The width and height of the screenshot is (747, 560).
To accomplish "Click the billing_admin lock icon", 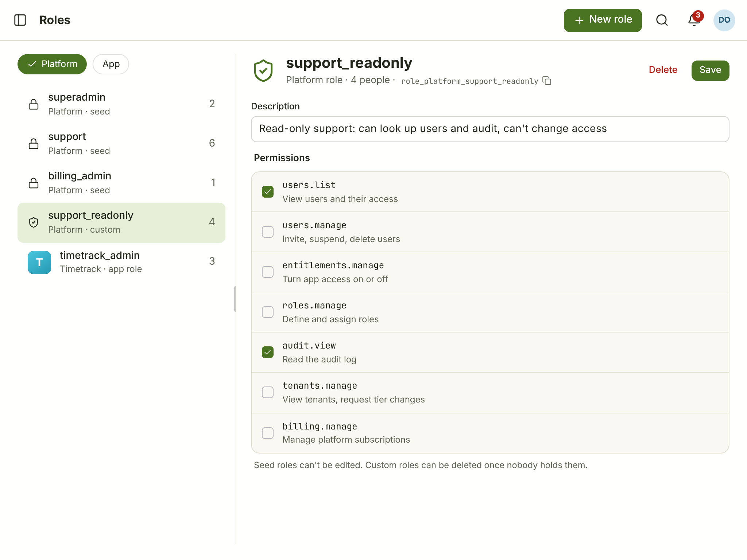I will [x=34, y=183].
